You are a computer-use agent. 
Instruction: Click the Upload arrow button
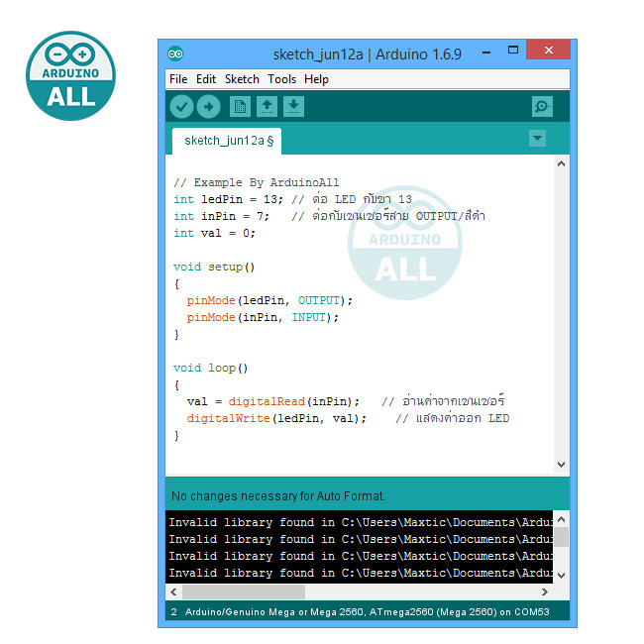click(209, 107)
